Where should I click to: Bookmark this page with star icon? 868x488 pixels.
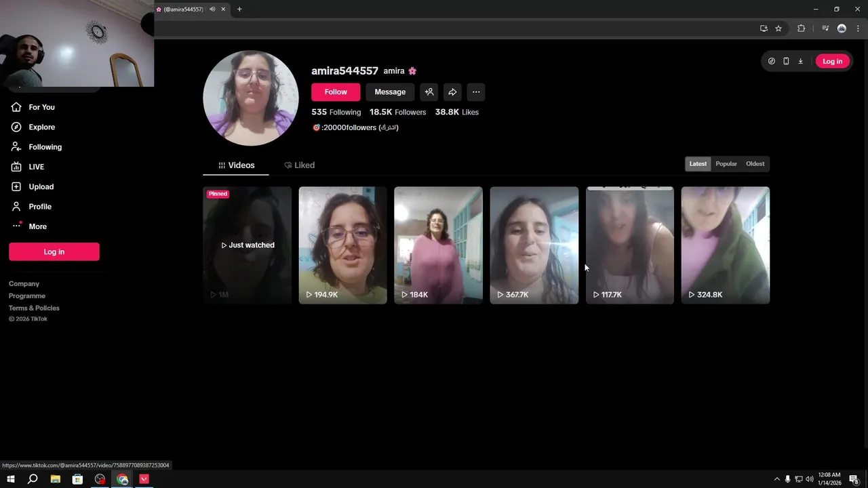coord(778,28)
